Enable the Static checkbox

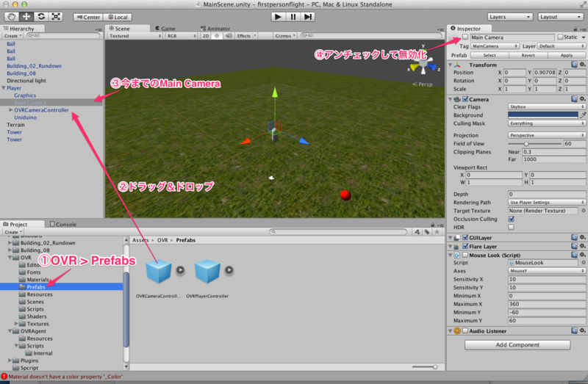[560, 37]
